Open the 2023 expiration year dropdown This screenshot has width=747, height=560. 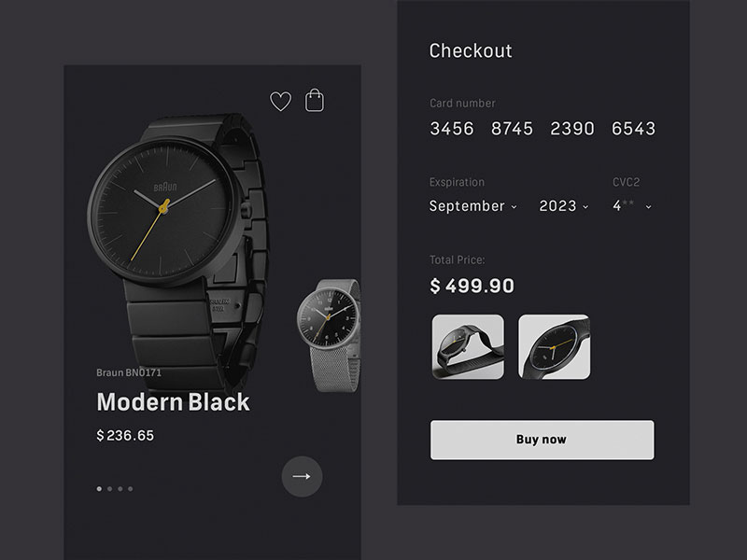point(564,206)
